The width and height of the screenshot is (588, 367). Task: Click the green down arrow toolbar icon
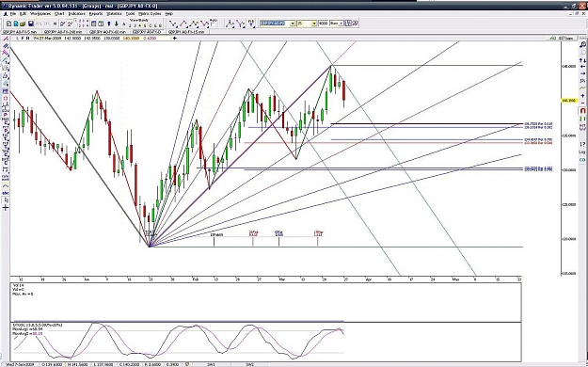pyautogui.click(x=117, y=24)
